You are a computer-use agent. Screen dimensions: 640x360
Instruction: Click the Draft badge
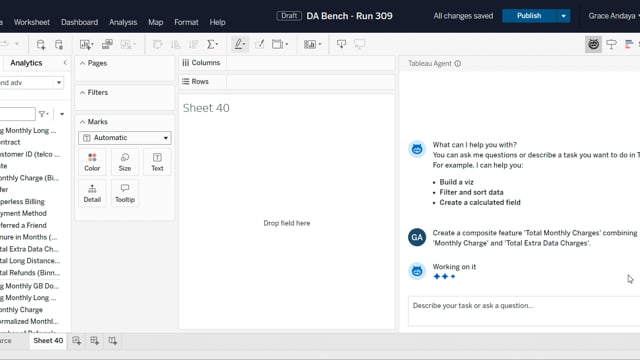click(289, 16)
